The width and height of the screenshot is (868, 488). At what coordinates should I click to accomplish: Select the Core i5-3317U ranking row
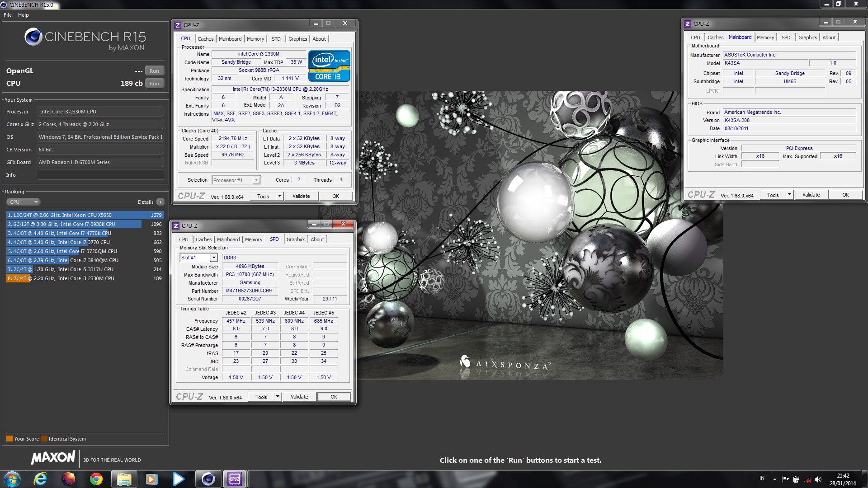click(85, 269)
